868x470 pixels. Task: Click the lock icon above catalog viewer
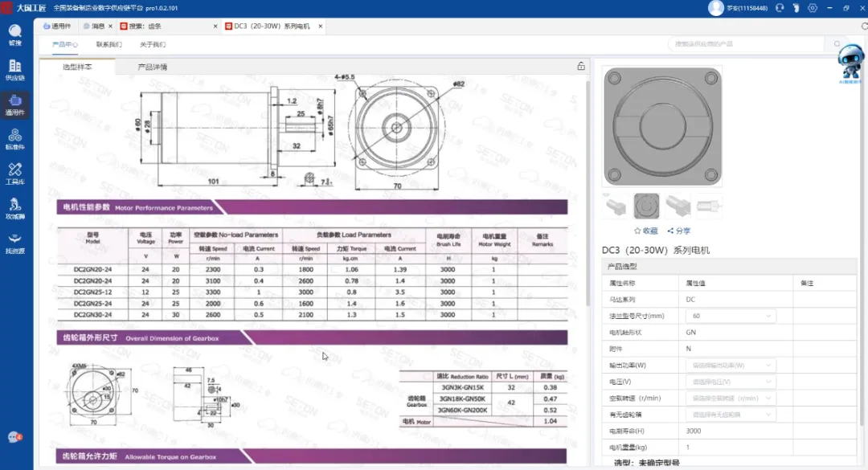coord(581,66)
